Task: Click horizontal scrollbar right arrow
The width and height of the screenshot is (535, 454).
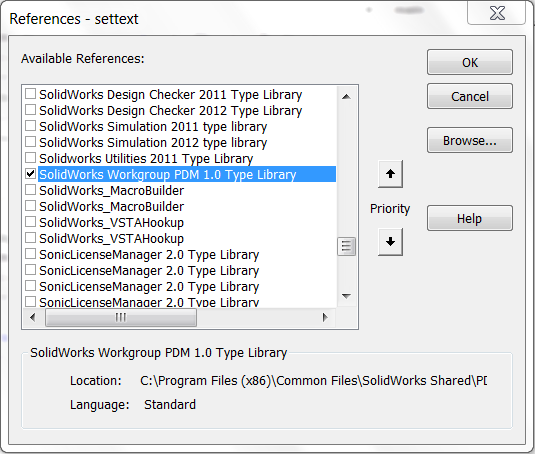Action: pos(325,318)
